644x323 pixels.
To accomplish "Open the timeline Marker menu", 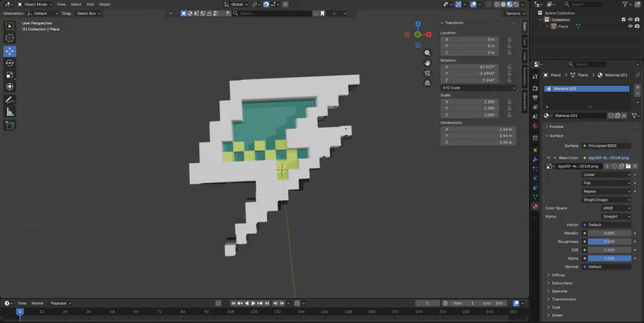I will click(37, 303).
